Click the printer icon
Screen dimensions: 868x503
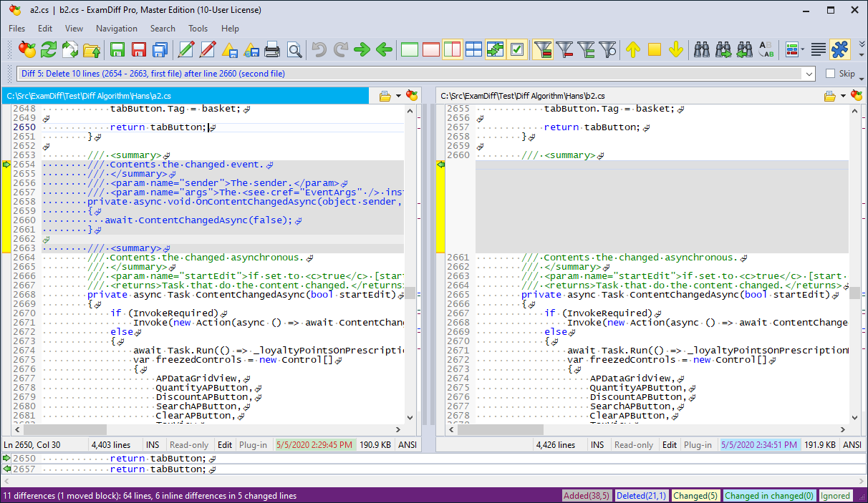272,49
